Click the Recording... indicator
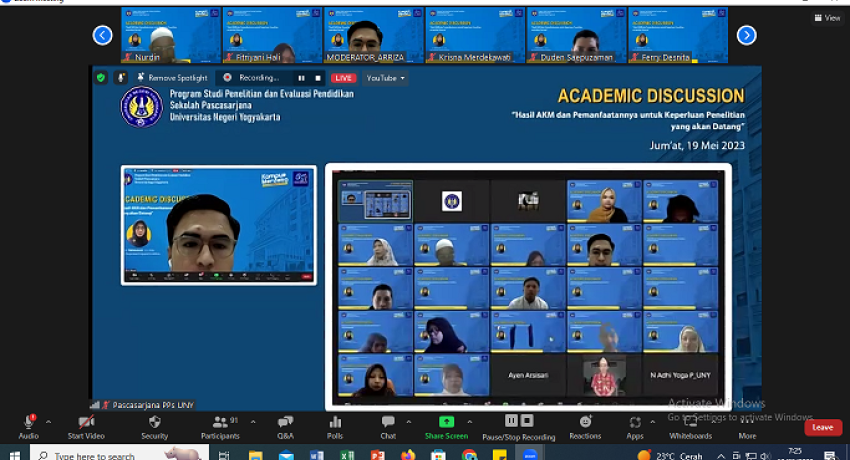 tap(252, 78)
